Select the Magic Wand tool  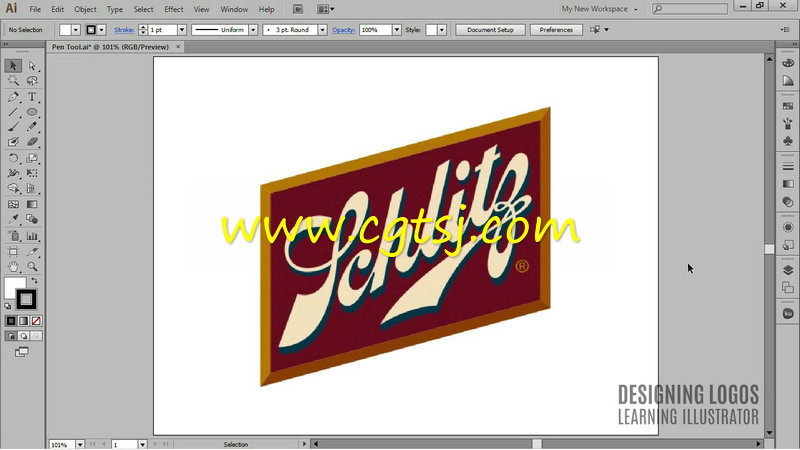pos(13,81)
